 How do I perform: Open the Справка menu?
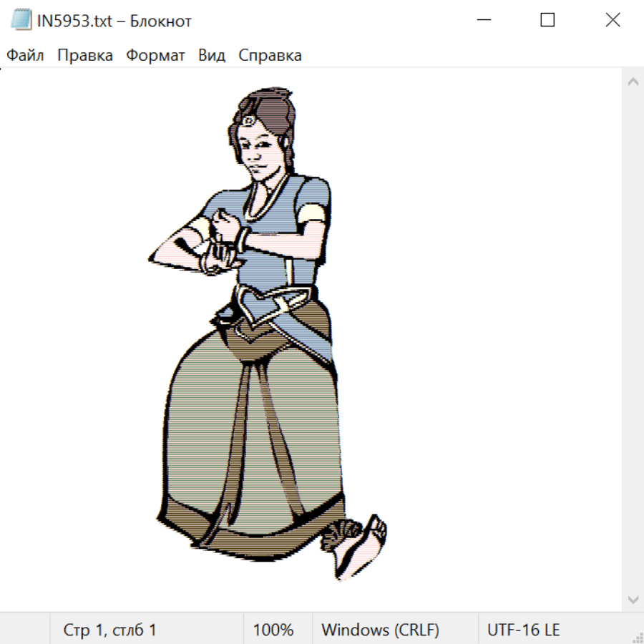click(x=270, y=55)
